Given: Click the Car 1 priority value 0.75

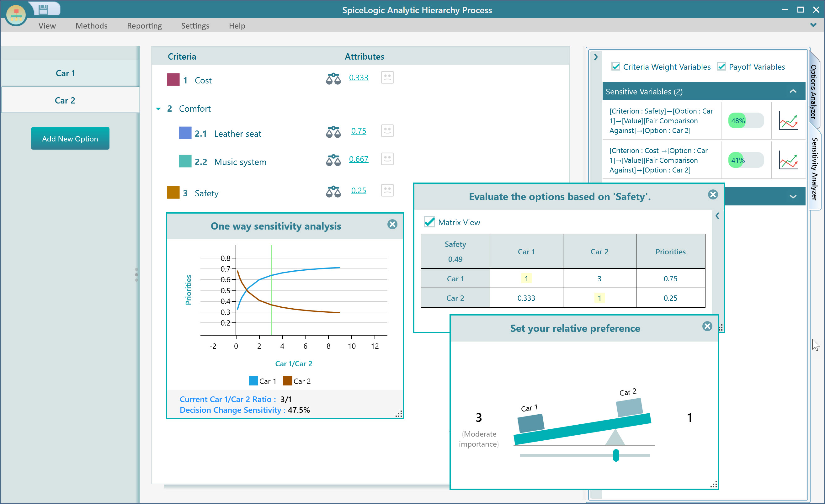Looking at the screenshot, I should 670,279.
